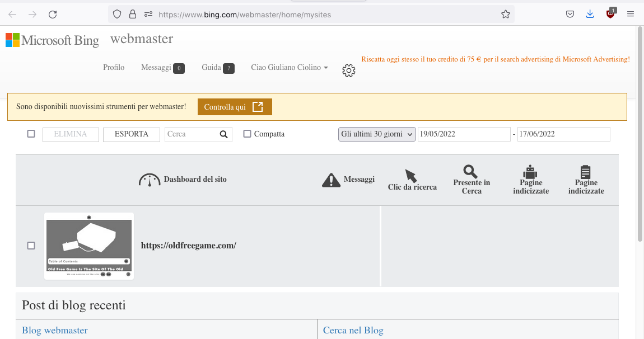Expand the Ciao Giuliano Ciolino menu
Image resolution: width=644 pixels, height=339 pixels.
click(290, 67)
